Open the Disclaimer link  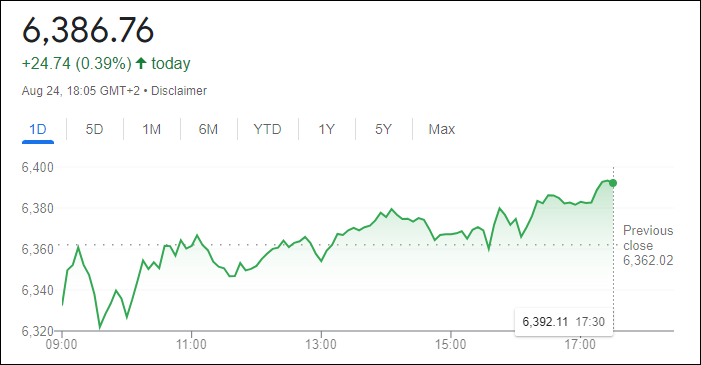click(x=179, y=91)
